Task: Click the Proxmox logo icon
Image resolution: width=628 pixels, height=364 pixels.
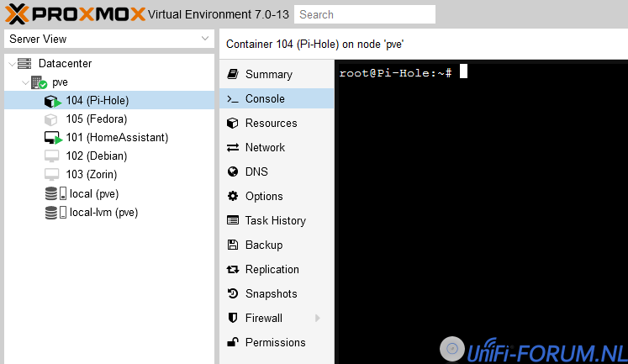Action: (x=17, y=13)
